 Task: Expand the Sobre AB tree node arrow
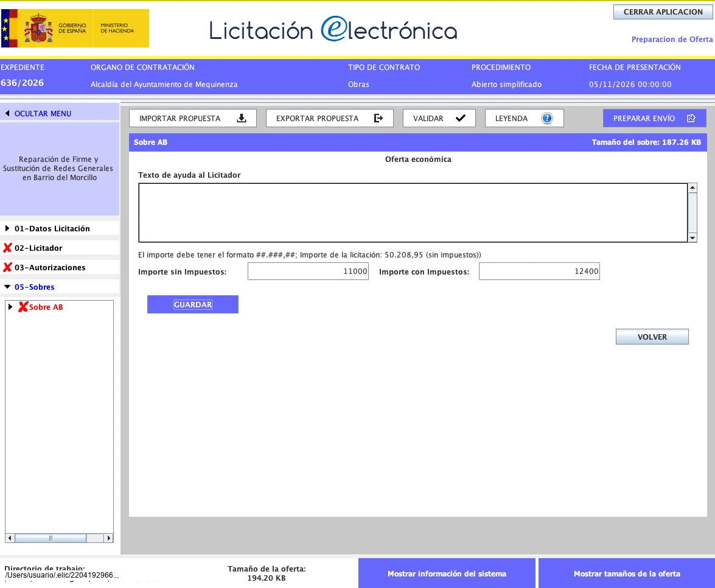pos(10,307)
